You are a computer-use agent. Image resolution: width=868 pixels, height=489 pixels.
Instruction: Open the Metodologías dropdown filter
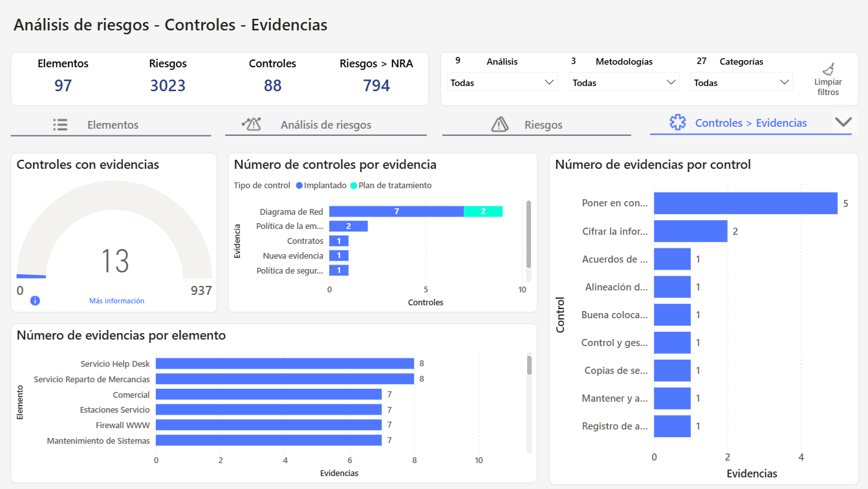[624, 83]
